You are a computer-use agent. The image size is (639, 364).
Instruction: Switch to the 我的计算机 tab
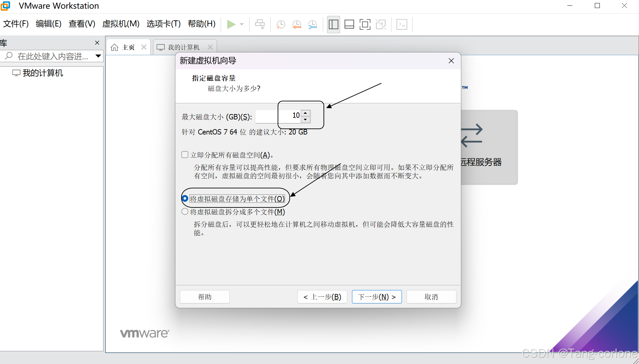(184, 47)
